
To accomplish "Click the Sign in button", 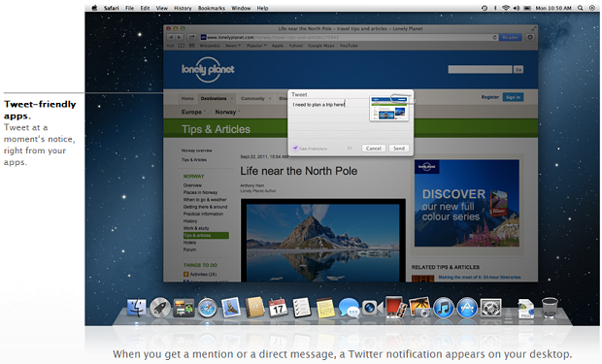I will click(x=513, y=97).
